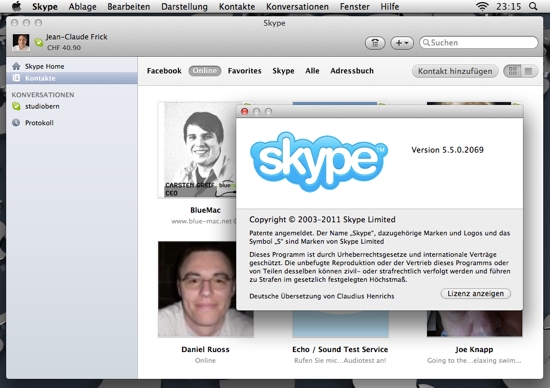The height and width of the screenshot is (388, 550).
Task: Click the www.blue-mac.net status text
Action: (204, 221)
